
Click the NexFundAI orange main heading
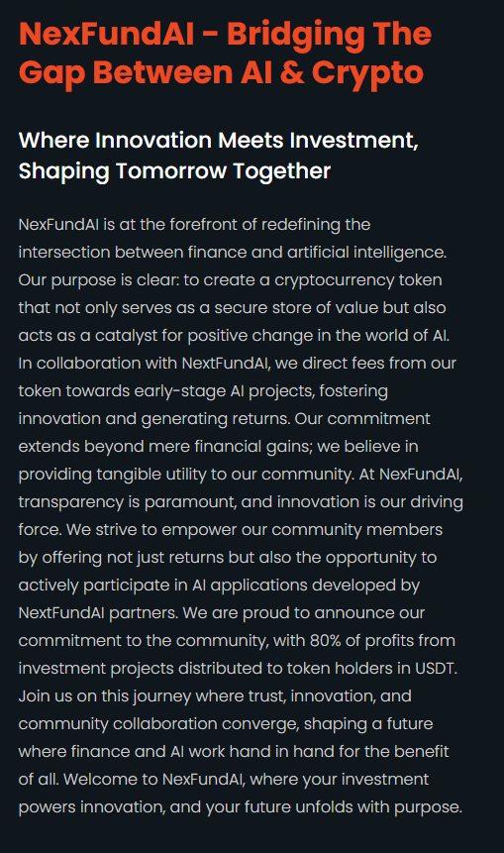[x=225, y=53]
